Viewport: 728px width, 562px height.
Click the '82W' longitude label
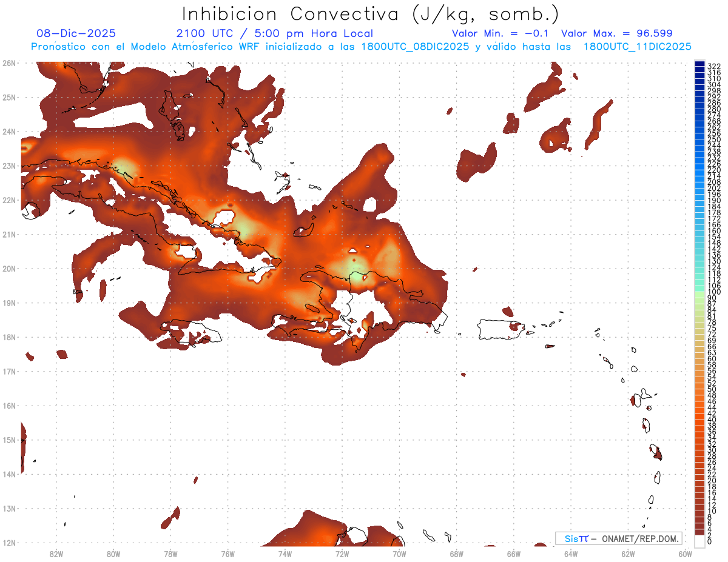tap(56, 554)
